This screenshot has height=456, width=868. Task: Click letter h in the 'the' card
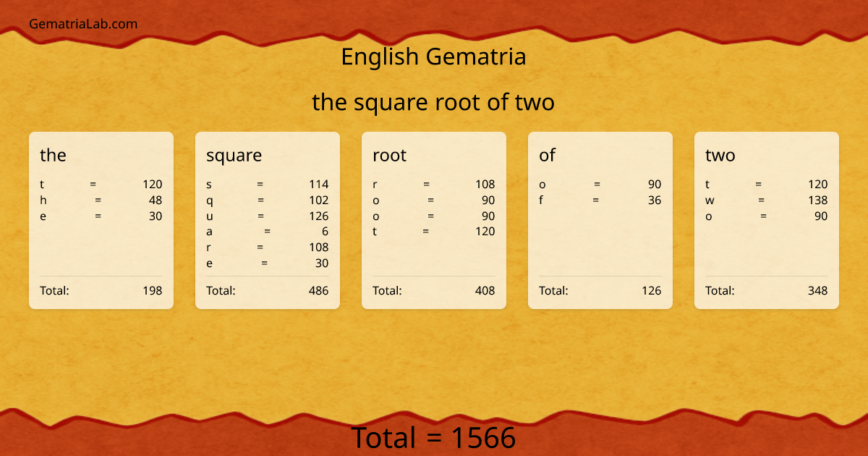[43, 200]
